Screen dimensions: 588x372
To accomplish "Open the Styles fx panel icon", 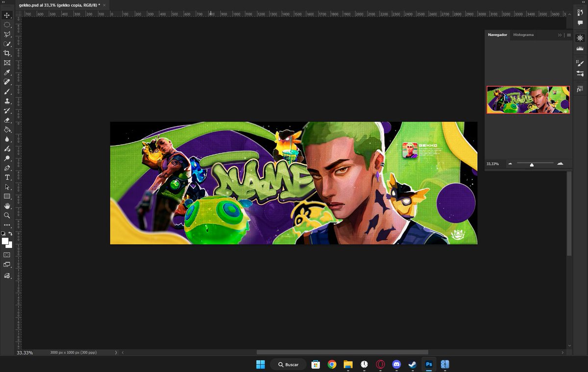I will point(579,90).
